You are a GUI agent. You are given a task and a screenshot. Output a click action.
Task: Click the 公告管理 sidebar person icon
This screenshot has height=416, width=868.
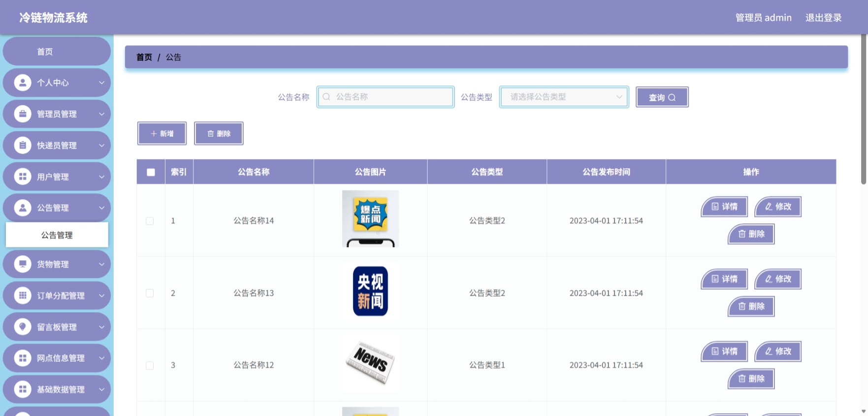[x=23, y=208]
